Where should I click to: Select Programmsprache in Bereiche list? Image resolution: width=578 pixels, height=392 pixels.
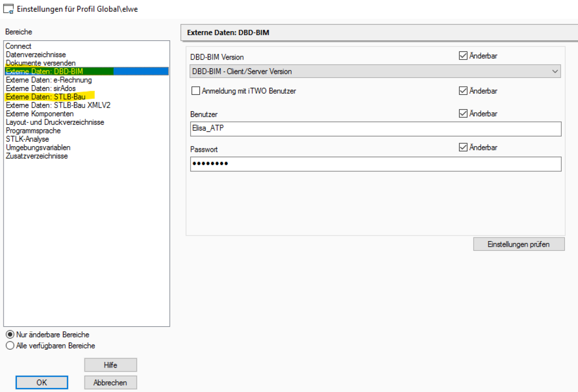coord(33,130)
